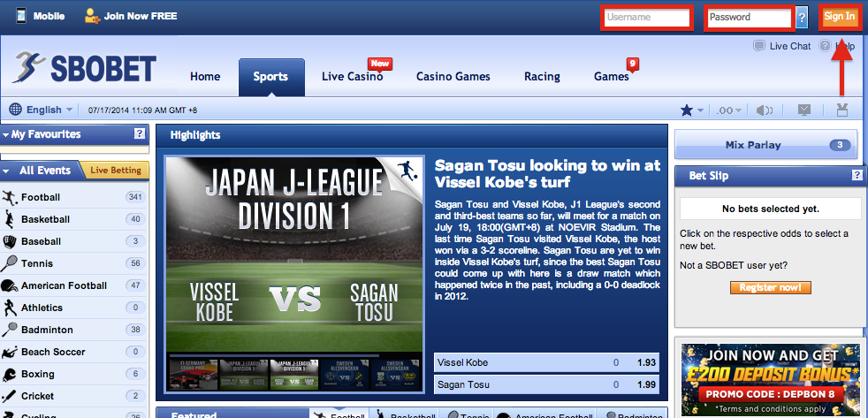The image size is (868, 418).
Task: Open the Live Casino menu item
Action: [x=352, y=77]
